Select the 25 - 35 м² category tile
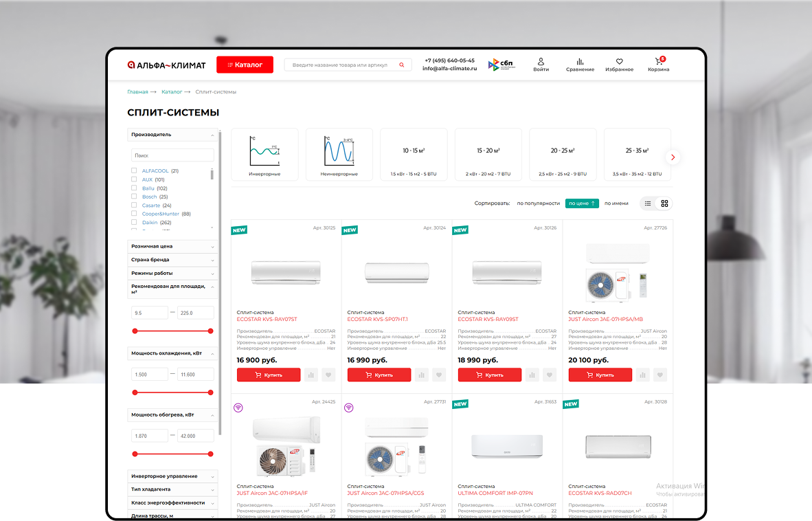The height and width of the screenshot is (521, 812). click(638, 155)
